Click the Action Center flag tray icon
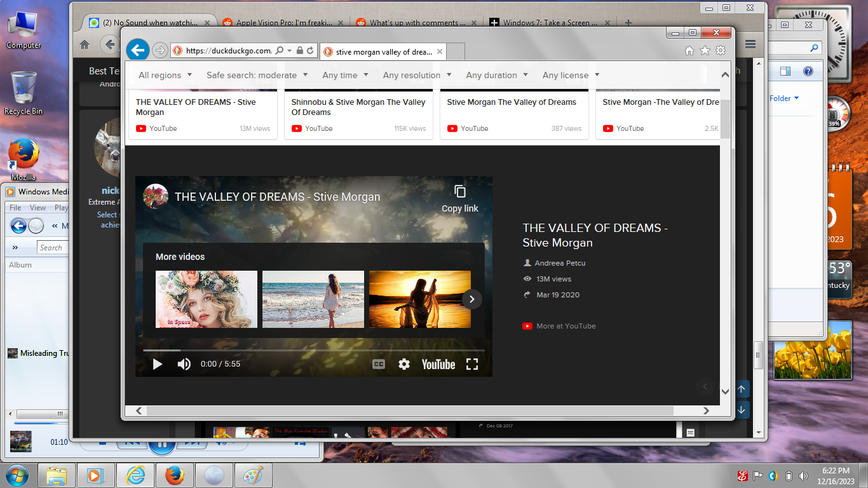868x488 pixels. pyautogui.click(x=758, y=475)
